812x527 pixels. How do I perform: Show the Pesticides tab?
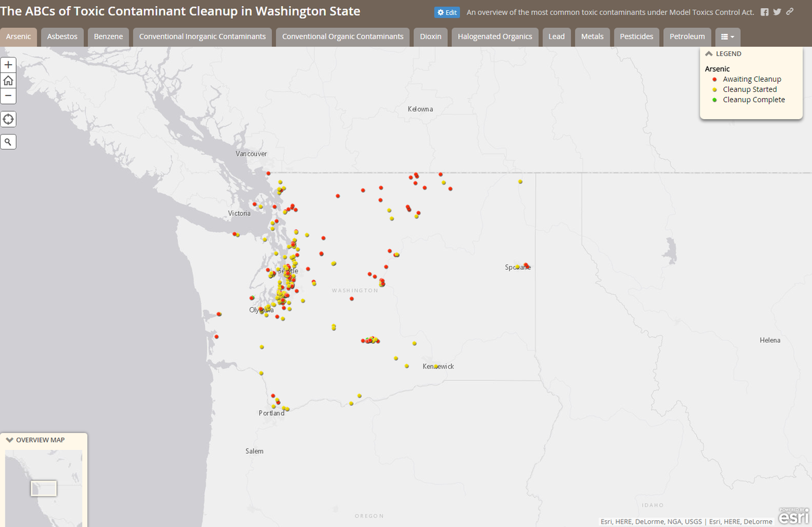[x=637, y=37]
